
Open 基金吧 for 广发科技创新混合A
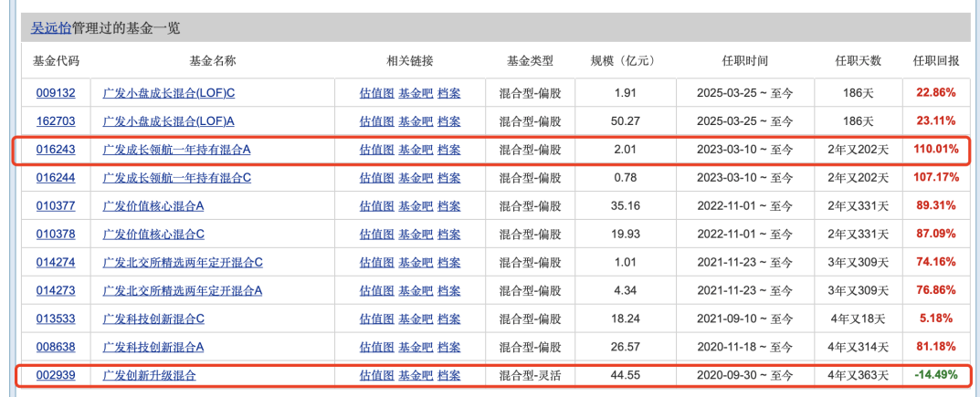click(415, 347)
